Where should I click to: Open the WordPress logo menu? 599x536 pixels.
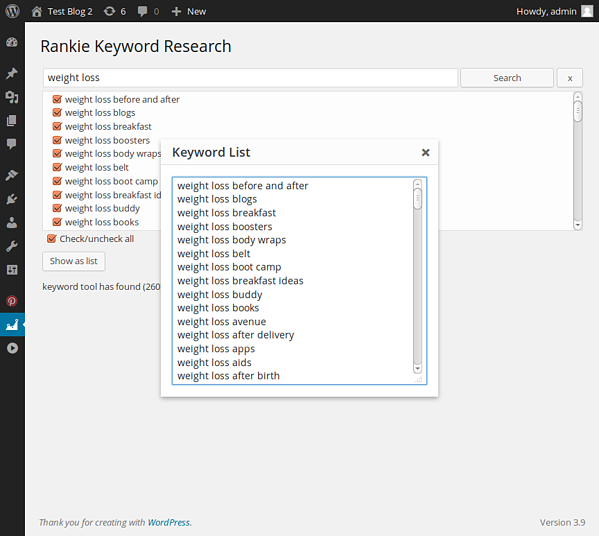pyautogui.click(x=12, y=11)
